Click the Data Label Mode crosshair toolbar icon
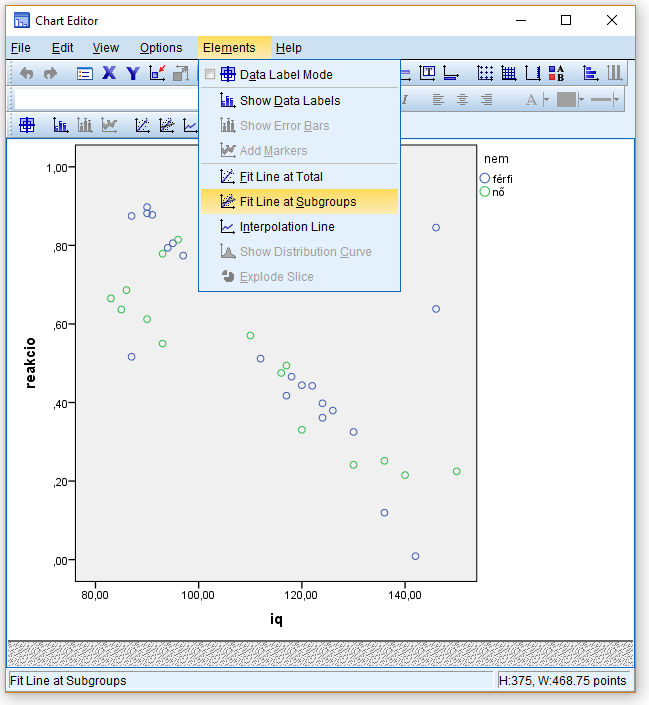The width and height of the screenshot is (649, 705). [27, 125]
